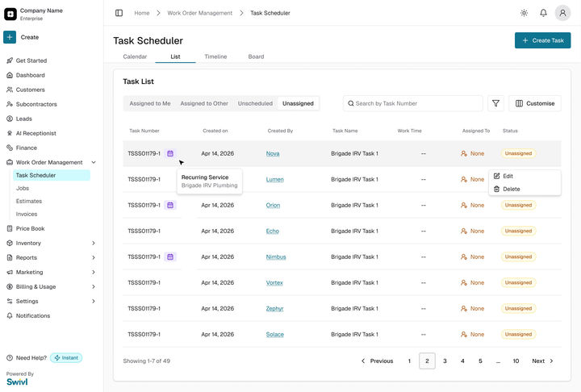Click the Created on column header

click(215, 131)
